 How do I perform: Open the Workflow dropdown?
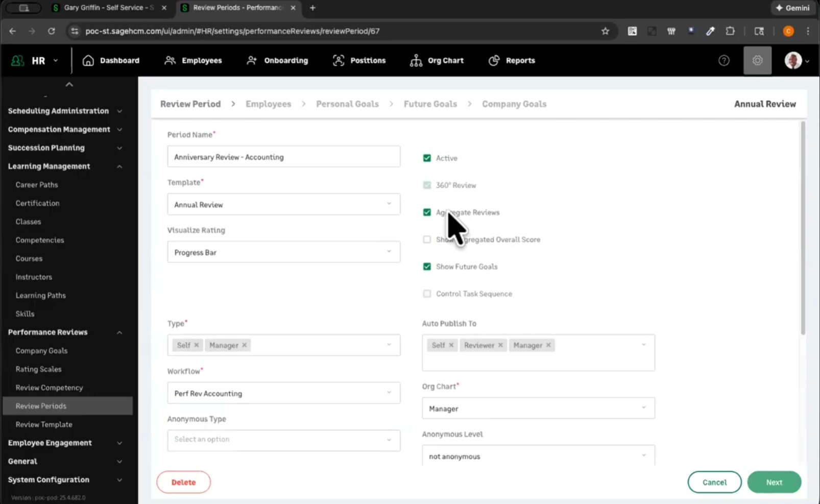(x=284, y=393)
